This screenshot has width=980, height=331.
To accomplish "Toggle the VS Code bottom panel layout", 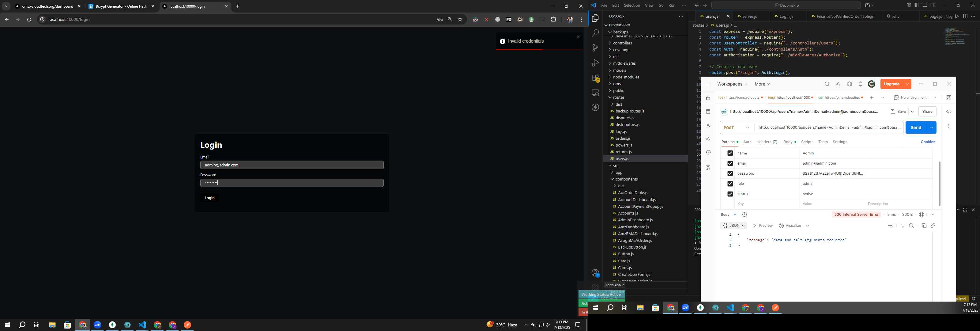I will [x=925, y=5].
